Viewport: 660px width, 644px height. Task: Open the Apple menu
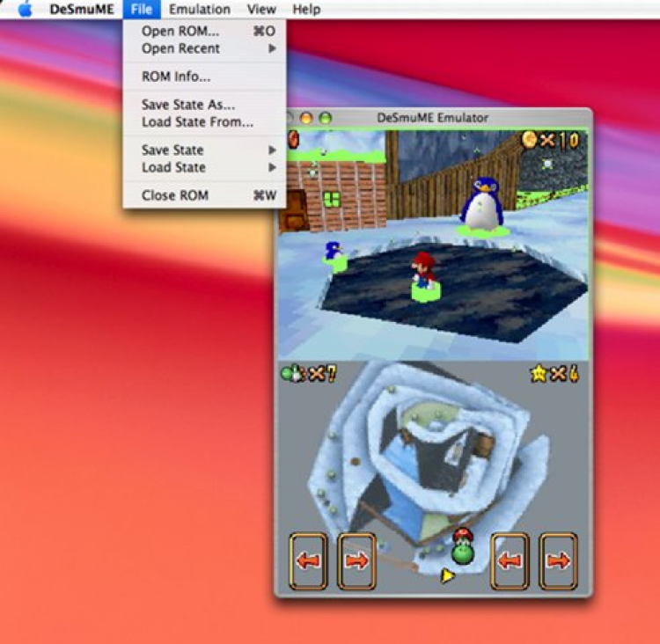(26, 9)
